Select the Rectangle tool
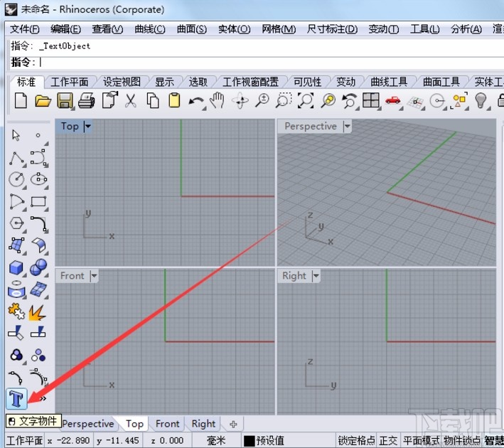504x448 pixels. click(x=38, y=202)
